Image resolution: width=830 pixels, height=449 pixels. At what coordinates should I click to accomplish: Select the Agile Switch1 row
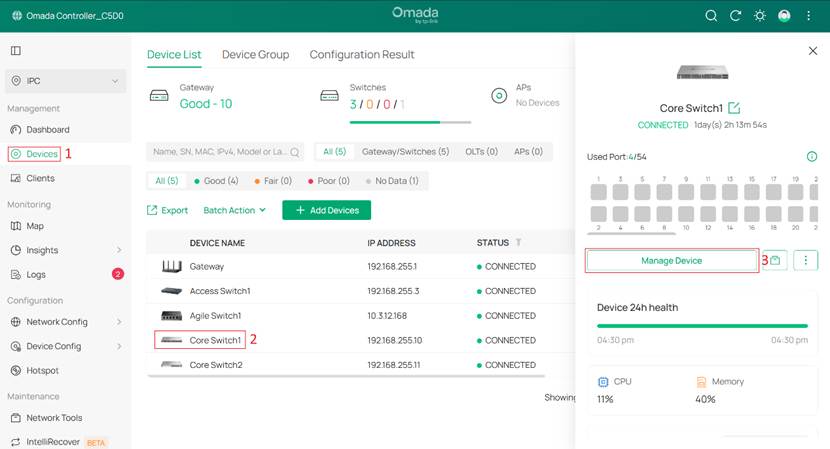[360, 316]
